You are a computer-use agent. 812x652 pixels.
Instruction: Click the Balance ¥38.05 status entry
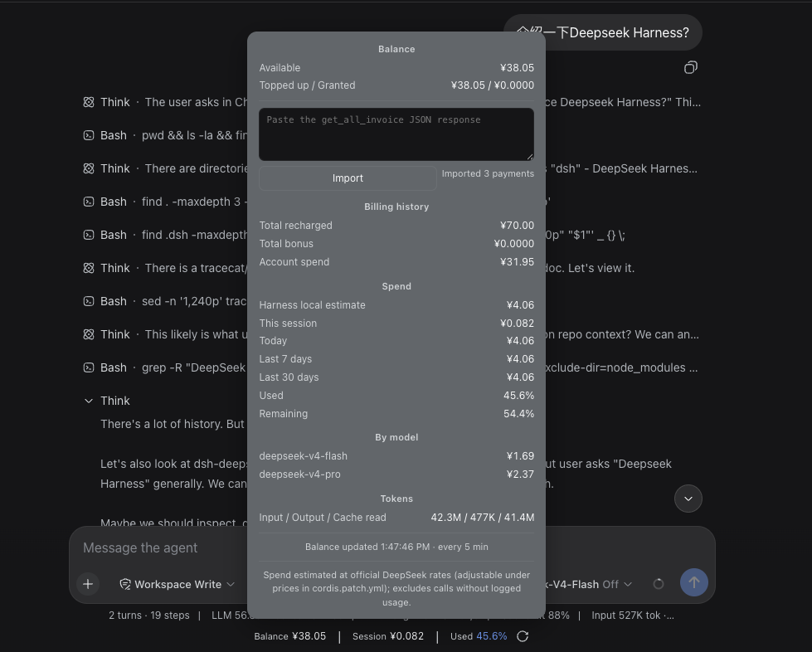pos(290,636)
